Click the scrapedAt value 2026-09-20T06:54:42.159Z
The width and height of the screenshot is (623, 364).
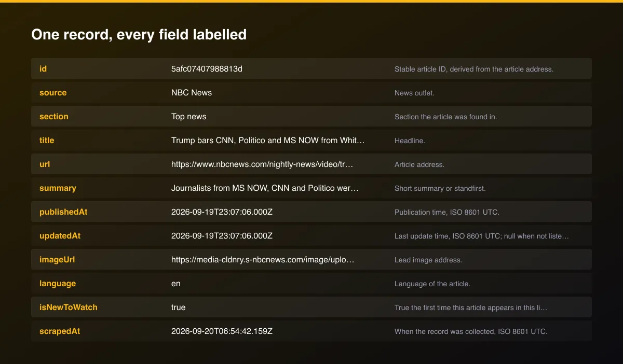pyautogui.click(x=222, y=331)
